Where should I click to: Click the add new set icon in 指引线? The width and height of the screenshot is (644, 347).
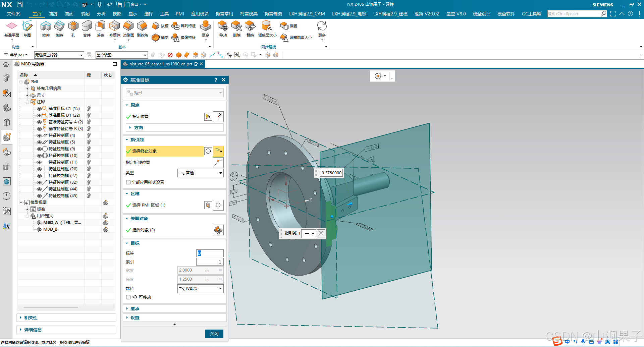point(208,151)
